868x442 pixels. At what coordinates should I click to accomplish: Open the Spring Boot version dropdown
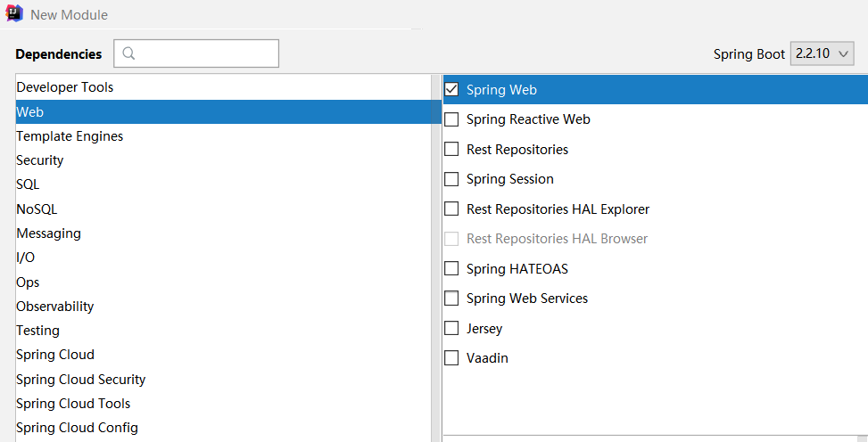(822, 53)
